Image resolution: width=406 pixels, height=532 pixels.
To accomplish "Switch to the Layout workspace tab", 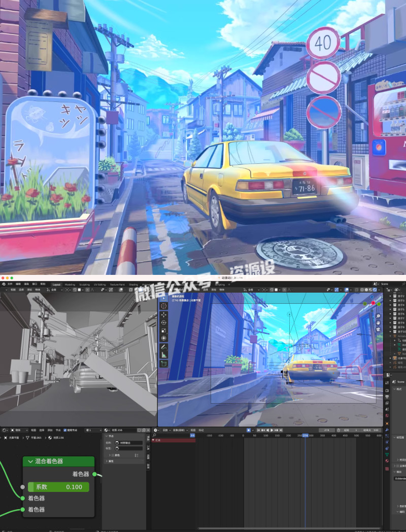I will tap(56, 285).
